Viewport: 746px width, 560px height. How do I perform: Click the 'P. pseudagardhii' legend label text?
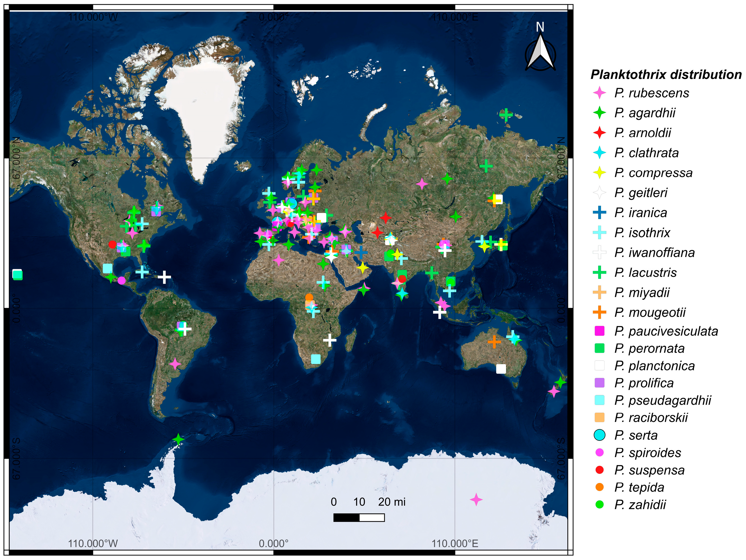coord(663,400)
